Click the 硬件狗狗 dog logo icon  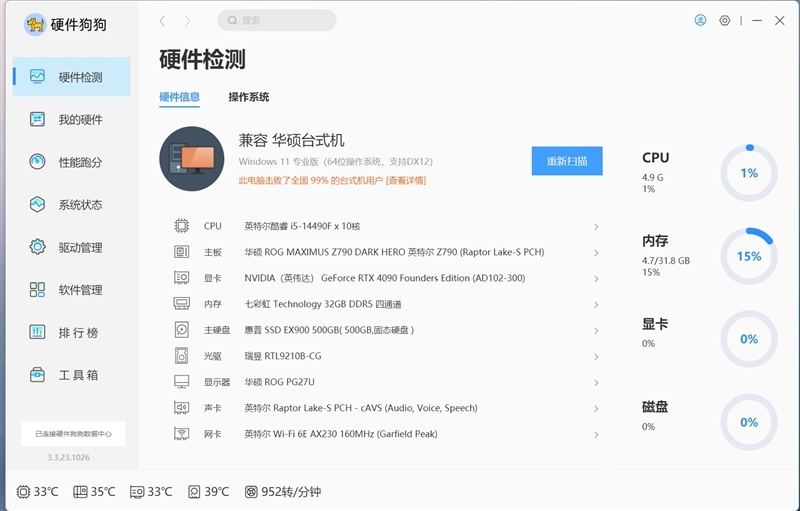tap(35, 24)
